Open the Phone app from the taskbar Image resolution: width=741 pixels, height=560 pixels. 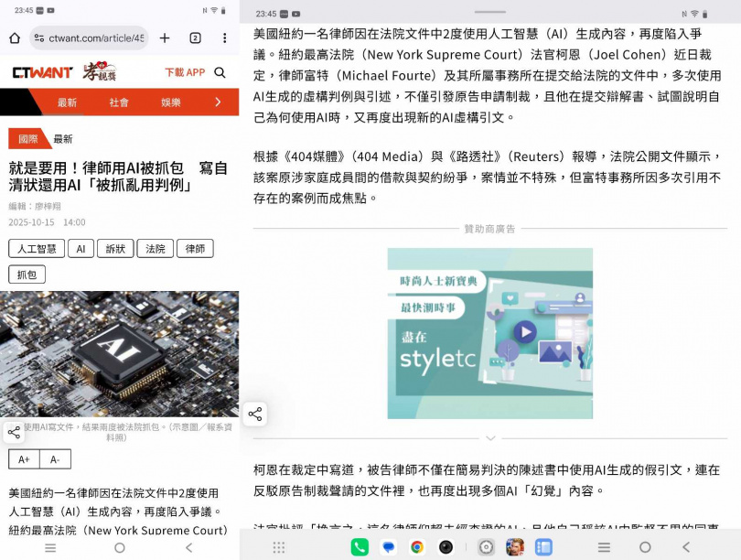tap(360, 545)
